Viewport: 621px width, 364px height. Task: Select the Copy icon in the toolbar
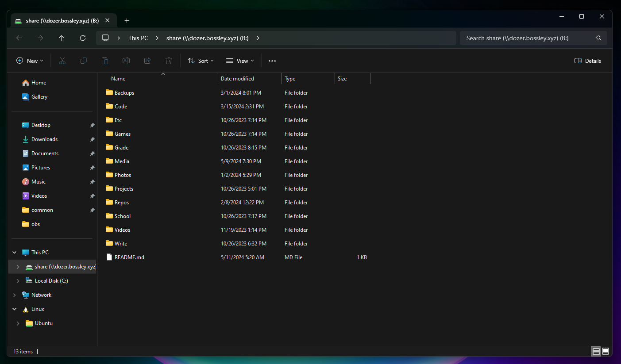(83, 61)
